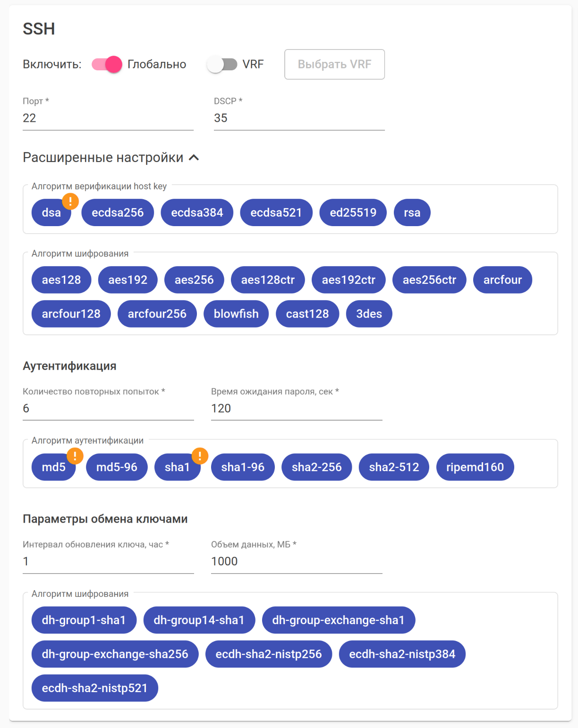Viewport: 578px width, 728px height.
Task: Collapse the Расширенные настройки section
Action: pos(194,158)
